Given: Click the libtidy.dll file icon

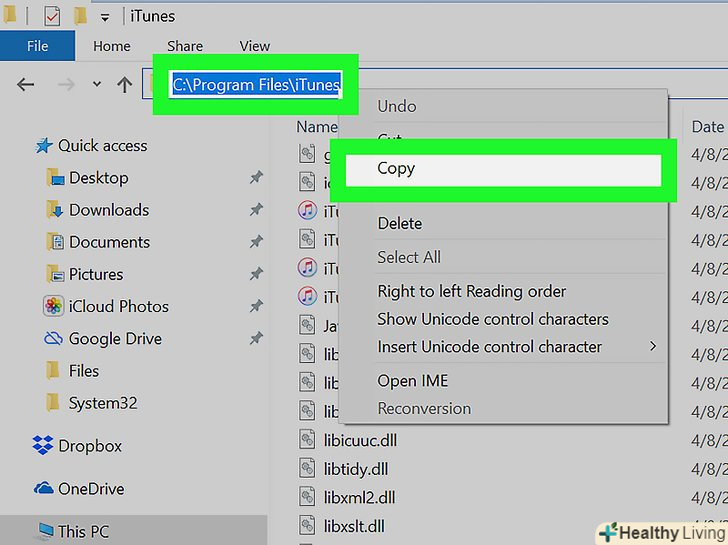Looking at the screenshot, I should coord(307,468).
